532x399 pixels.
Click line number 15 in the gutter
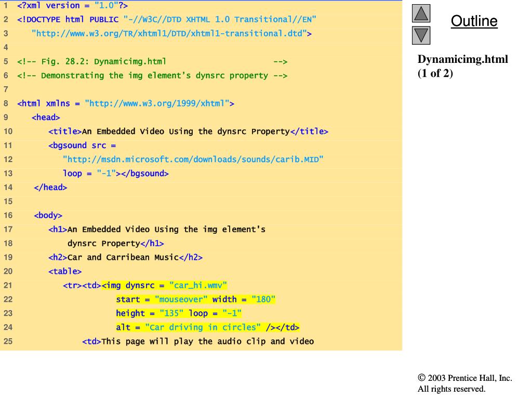(x=8, y=201)
